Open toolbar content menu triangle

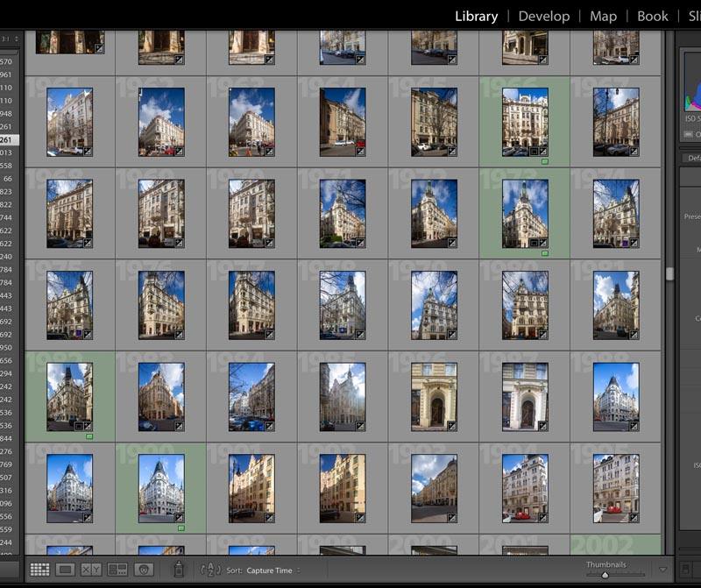(x=663, y=570)
